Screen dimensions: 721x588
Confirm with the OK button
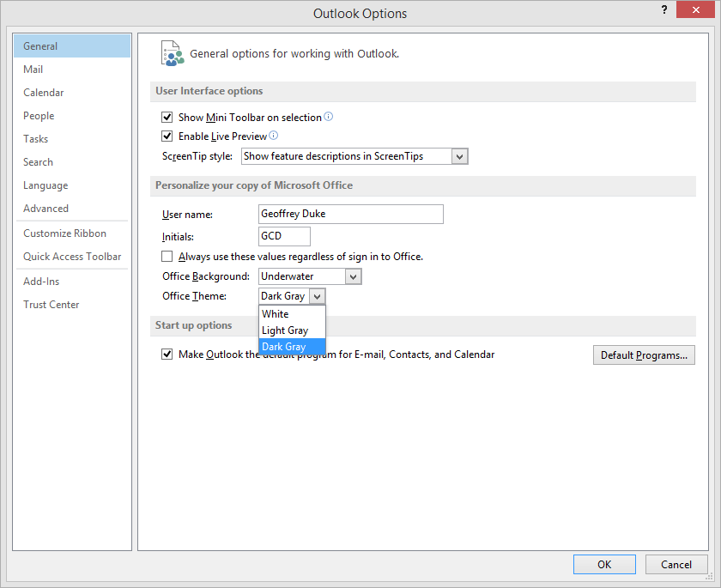(x=604, y=565)
